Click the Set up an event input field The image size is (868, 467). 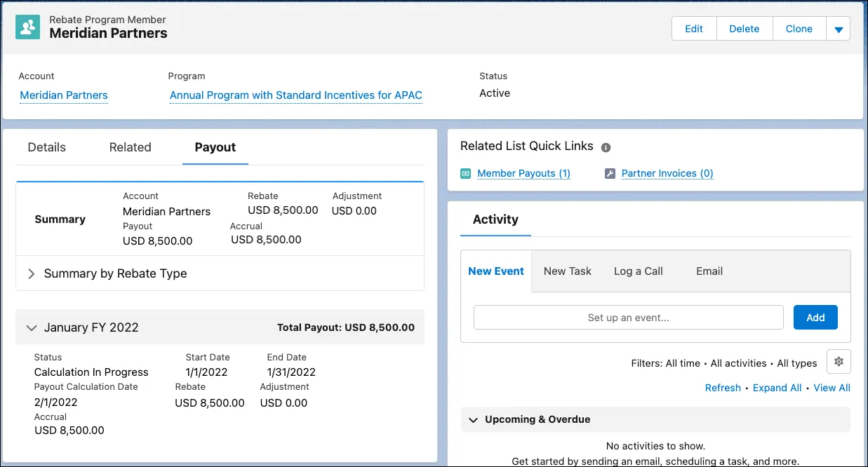point(629,318)
